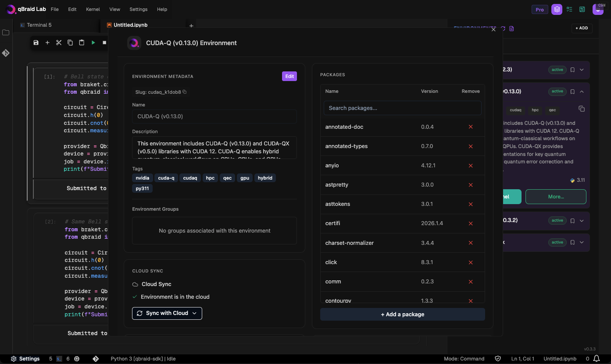Click the Git icon in the status bar
Screen dimensions: 611x364
[x=96, y=359]
